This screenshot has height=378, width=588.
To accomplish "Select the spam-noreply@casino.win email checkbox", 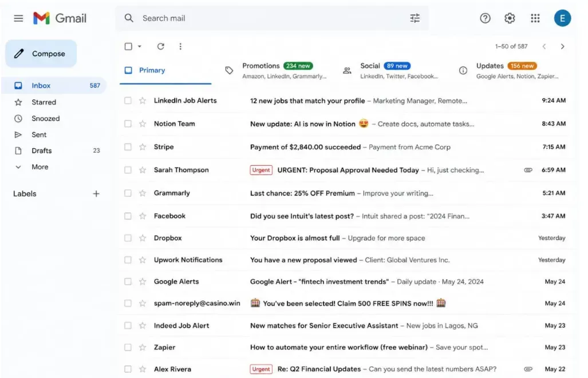I will point(128,303).
